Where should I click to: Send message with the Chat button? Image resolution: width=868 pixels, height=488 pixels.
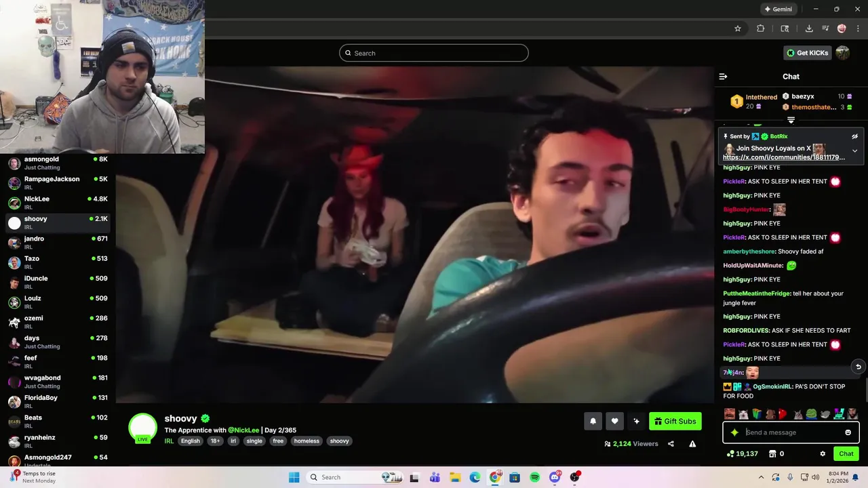click(x=846, y=454)
